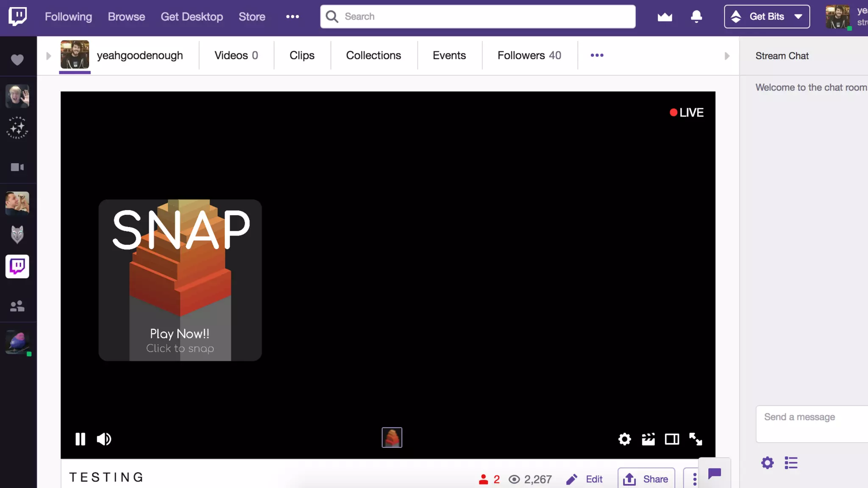868x488 pixels.
Task: Open the notifications bell
Action: point(696,17)
